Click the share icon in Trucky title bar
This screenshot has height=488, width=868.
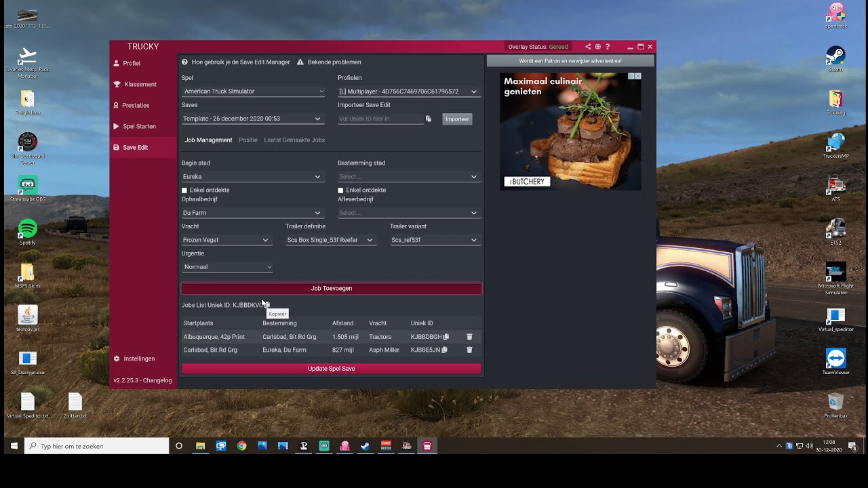point(588,47)
